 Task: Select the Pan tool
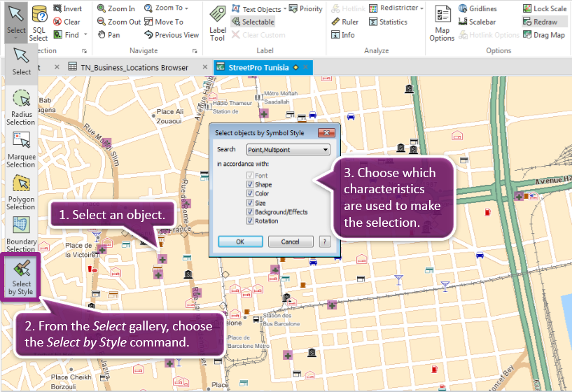(x=109, y=34)
